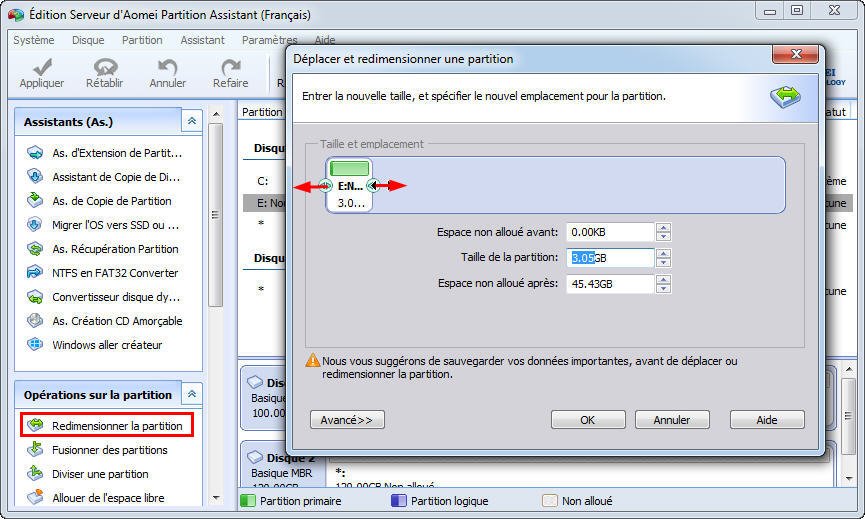Image resolution: width=865 pixels, height=519 pixels.
Task: Select the C: partition row
Action: (x=264, y=181)
